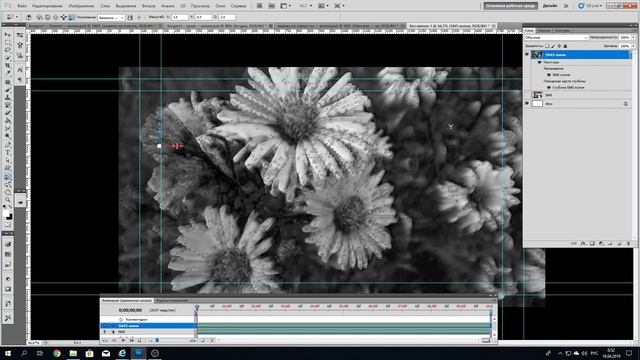Select the Horizontal Type tool

8,152
